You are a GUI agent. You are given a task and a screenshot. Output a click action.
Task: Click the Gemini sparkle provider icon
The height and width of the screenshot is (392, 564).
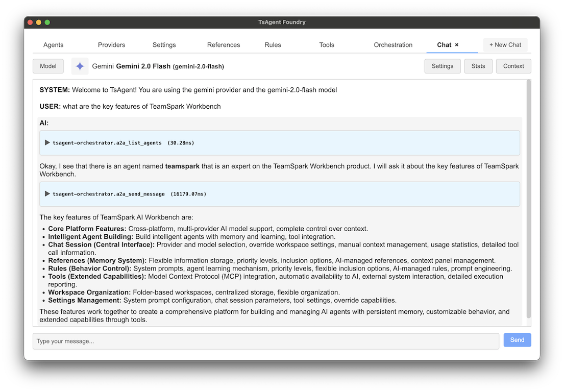point(80,66)
